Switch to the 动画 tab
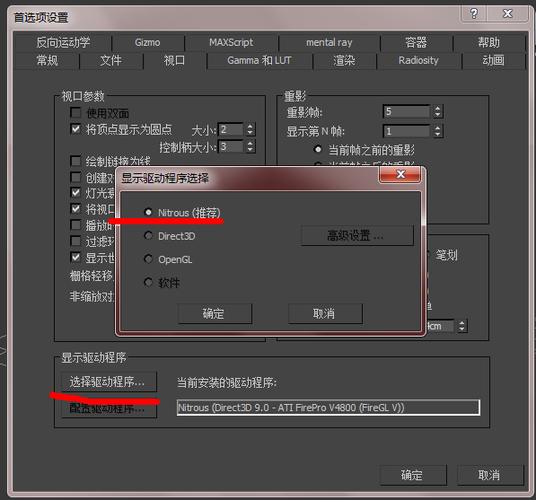 [493, 60]
